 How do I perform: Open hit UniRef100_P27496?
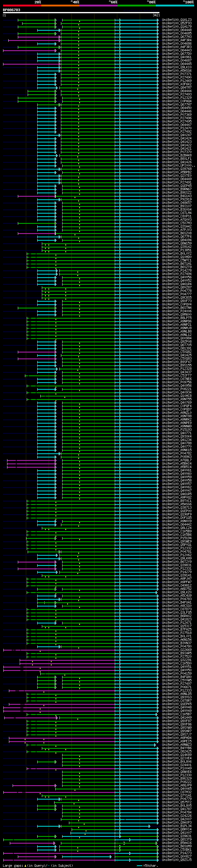[177, 118]
